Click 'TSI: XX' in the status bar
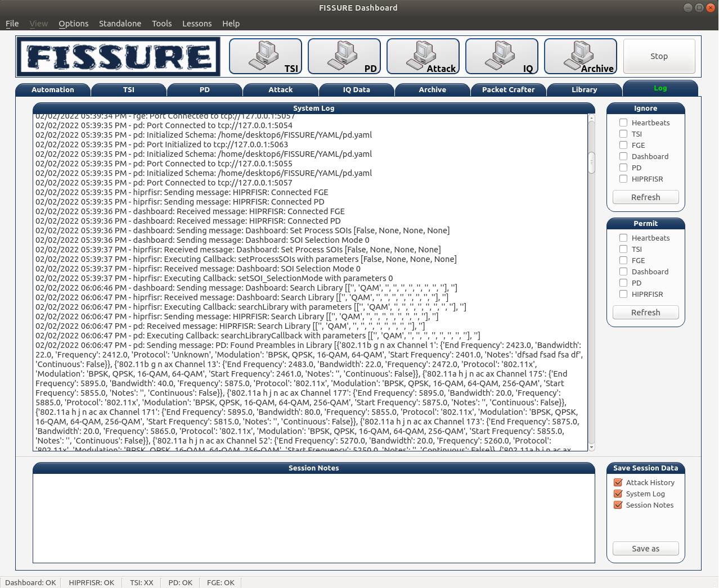 [x=142, y=582]
